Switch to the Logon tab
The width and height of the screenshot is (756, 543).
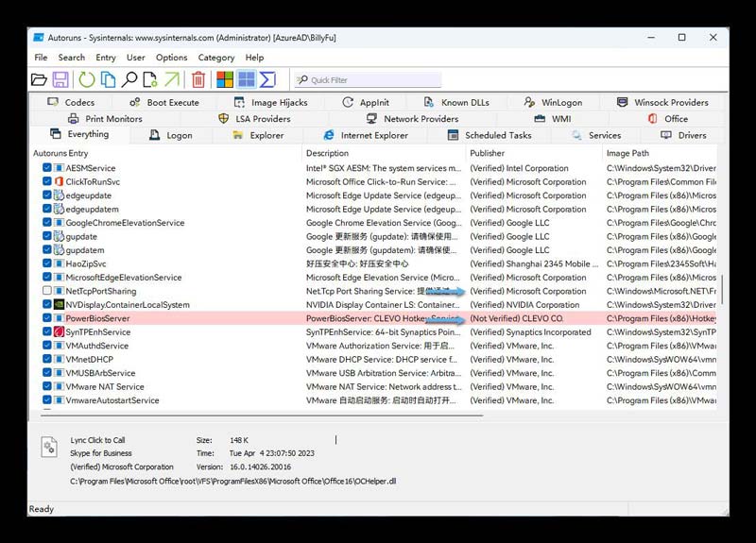(171, 135)
